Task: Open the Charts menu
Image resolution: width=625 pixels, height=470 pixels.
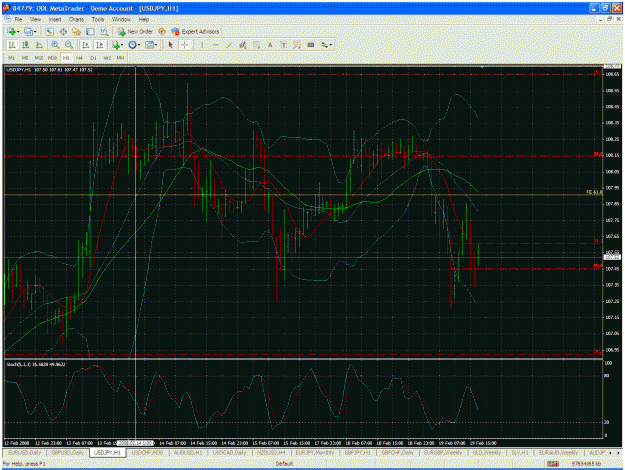Action: pos(76,19)
